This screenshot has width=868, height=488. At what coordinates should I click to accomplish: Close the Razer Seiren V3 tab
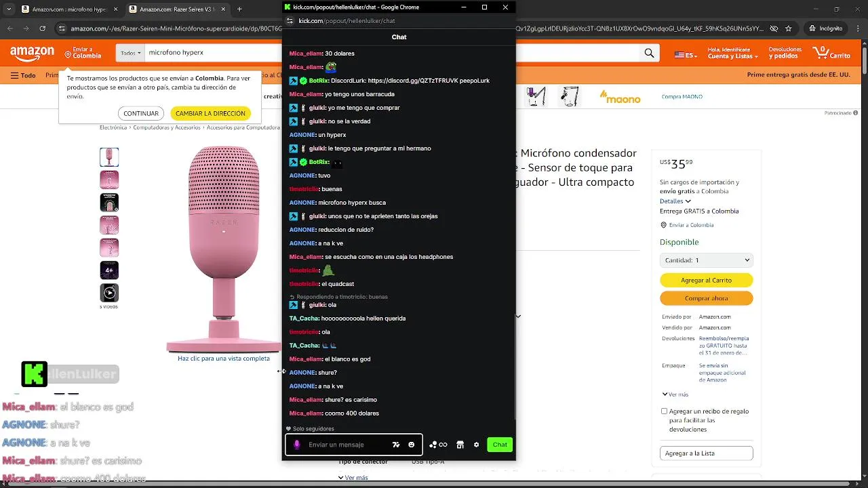click(x=224, y=9)
